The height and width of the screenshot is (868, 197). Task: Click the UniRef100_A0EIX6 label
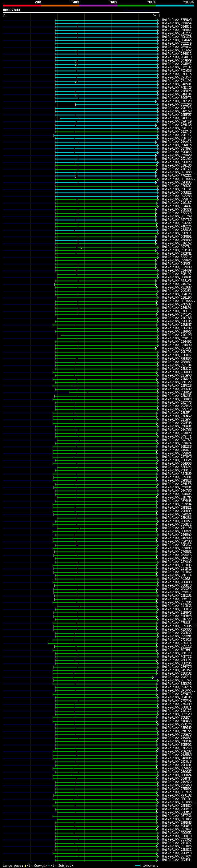click(177, 88)
